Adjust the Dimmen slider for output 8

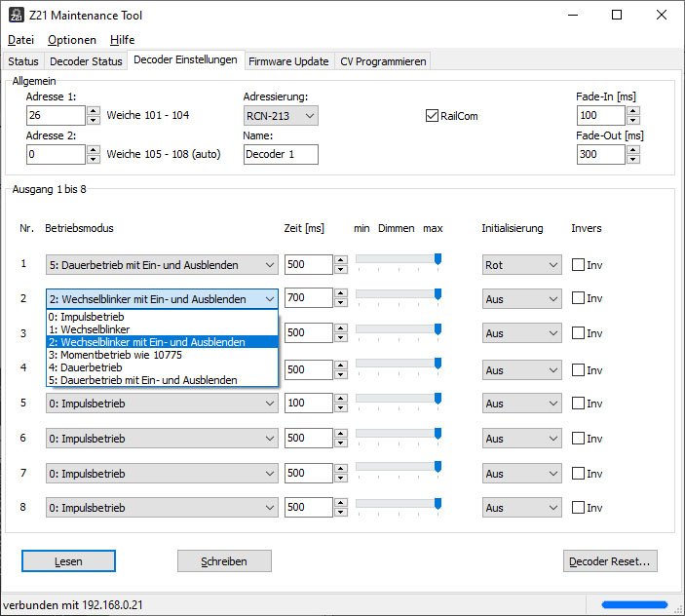point(438,503)
